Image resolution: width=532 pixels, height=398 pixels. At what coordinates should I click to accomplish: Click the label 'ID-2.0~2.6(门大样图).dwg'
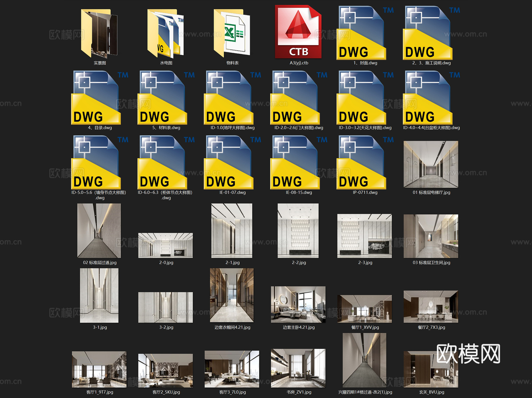tap(299, 128)
